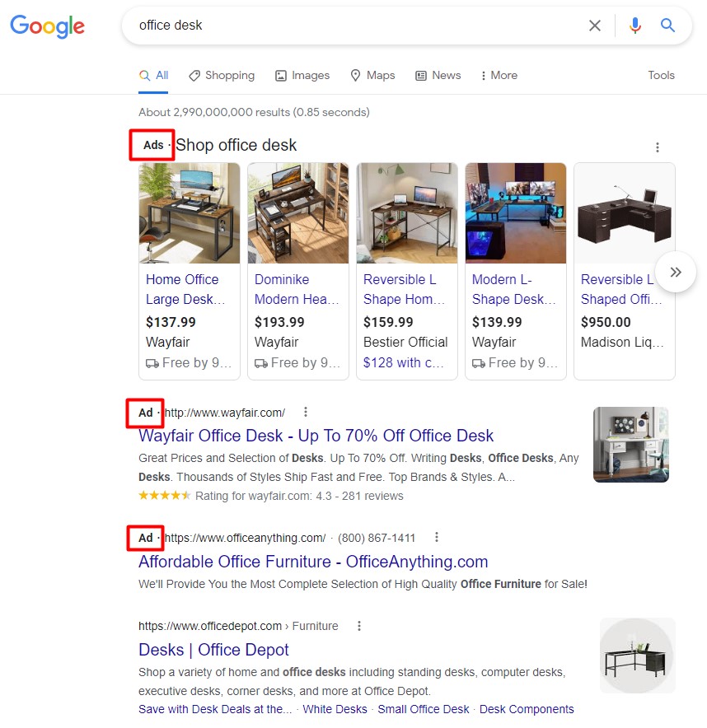The height and width of the screenshot is (728, 707).
Task: Click the Google logo
Action: [48, 26]
